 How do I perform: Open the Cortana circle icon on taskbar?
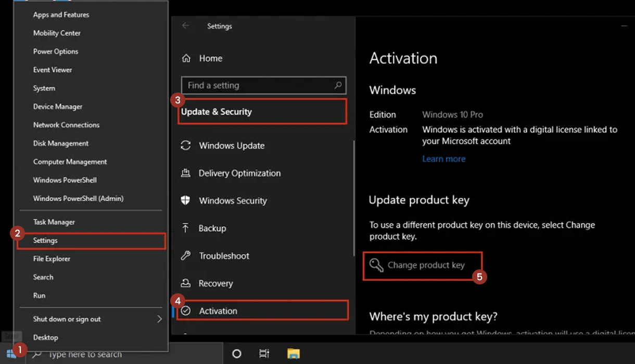237,354
